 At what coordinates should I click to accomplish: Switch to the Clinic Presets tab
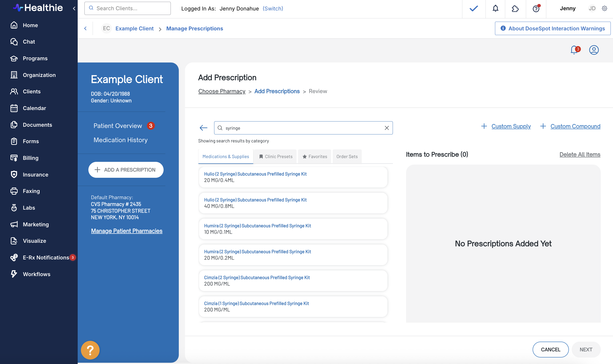pos(276,156)
